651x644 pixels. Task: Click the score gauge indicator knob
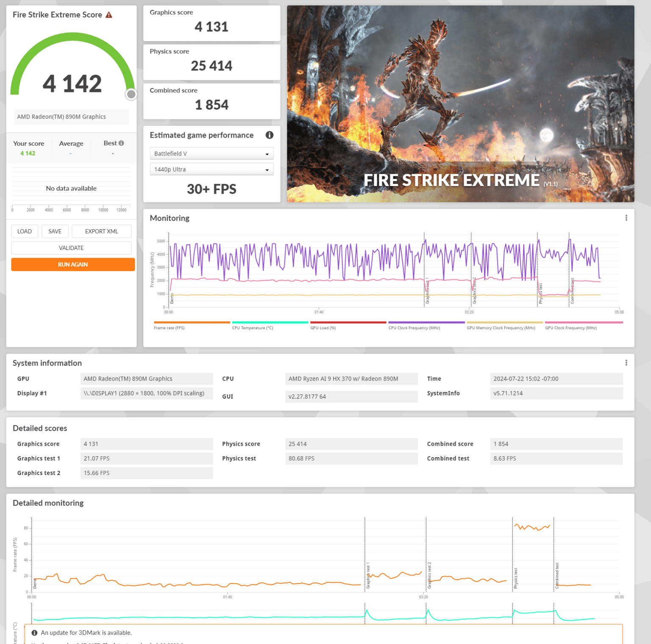pyautogui.click(x=131, y=94)
